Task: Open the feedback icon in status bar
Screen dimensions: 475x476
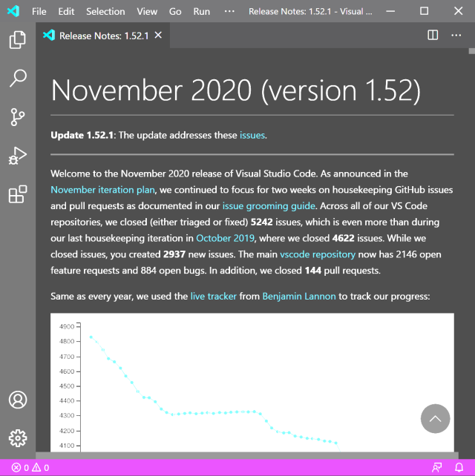Action: point(436,468)
